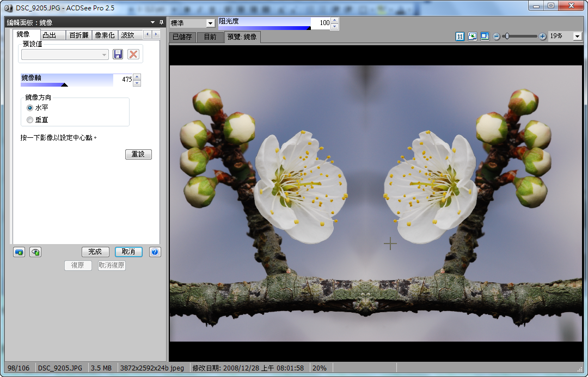Select the 水平 (horizontal) mirror direction
Viewport: 588px width, 377px height.
[30, 108]
